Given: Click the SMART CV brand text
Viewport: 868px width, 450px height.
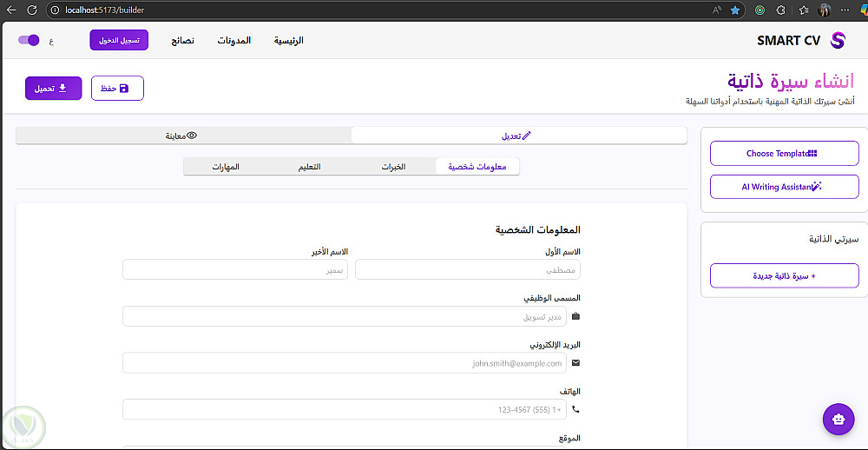Looking at the screenshot, I should [788, 41].
